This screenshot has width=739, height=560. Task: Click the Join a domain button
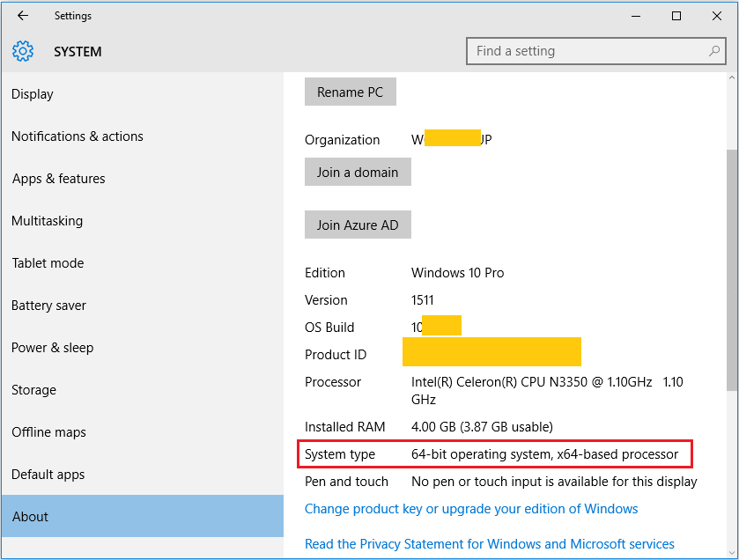[358, 172]
